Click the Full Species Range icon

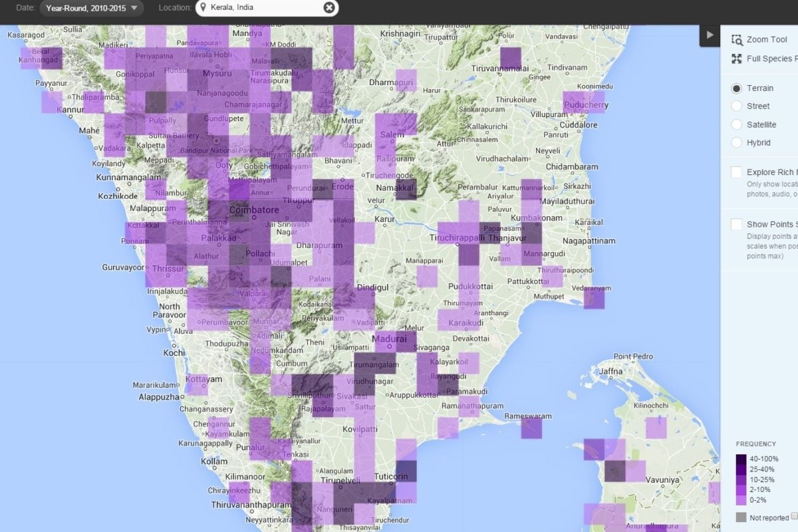[736, 59]
